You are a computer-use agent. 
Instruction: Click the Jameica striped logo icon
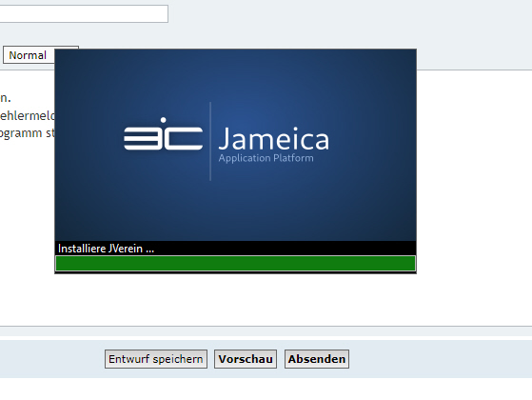click(x=163, y=134)
